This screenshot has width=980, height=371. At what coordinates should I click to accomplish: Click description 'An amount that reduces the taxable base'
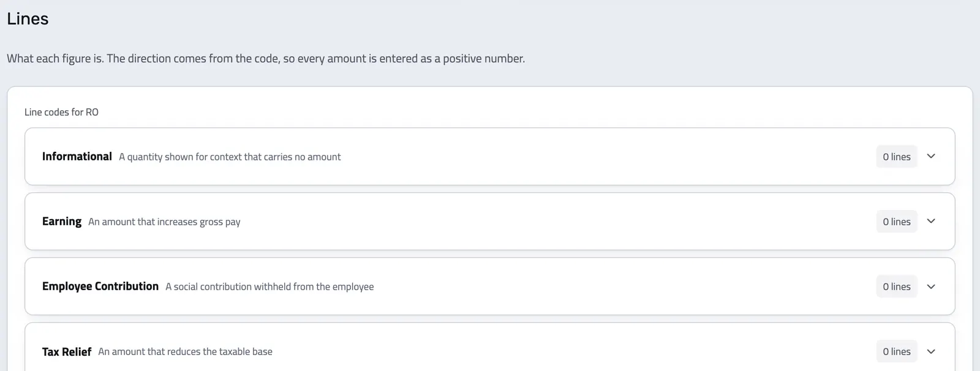pyautogui.click(x=185, y=351)
